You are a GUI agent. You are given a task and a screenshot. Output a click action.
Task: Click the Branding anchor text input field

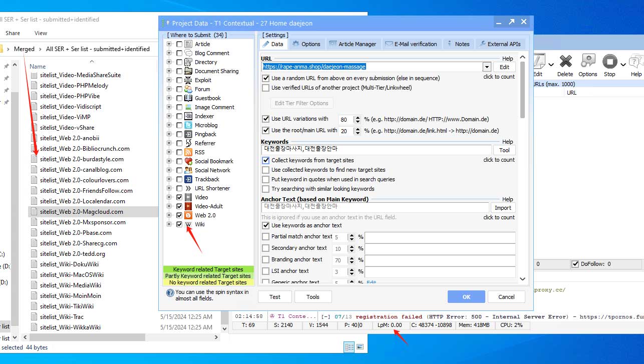tap(440, 260)
